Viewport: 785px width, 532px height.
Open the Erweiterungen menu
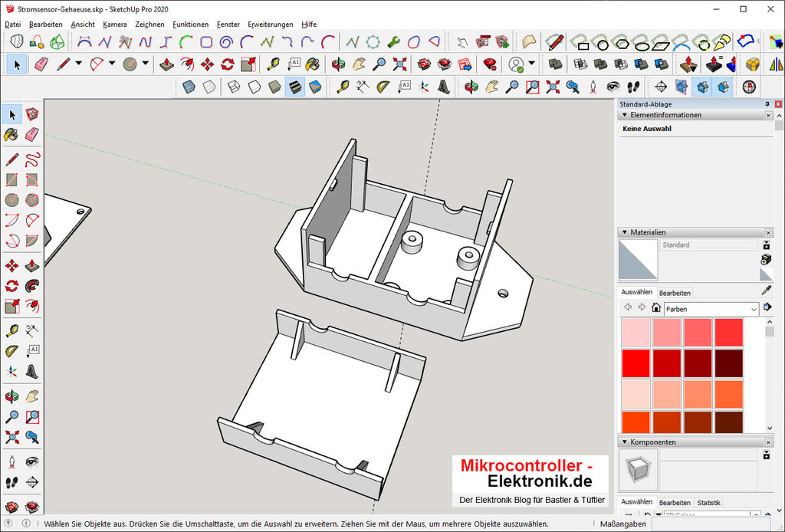(270, 25)
